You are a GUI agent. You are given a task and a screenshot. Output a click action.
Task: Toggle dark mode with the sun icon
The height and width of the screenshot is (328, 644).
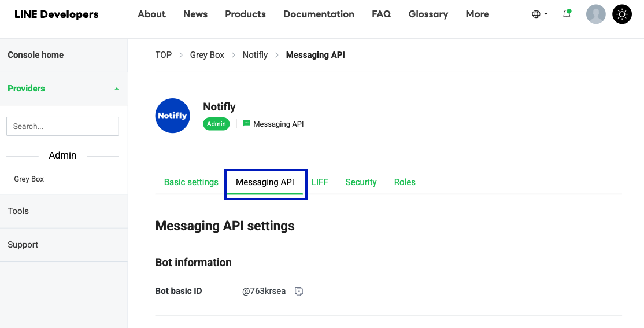[622, 14]
